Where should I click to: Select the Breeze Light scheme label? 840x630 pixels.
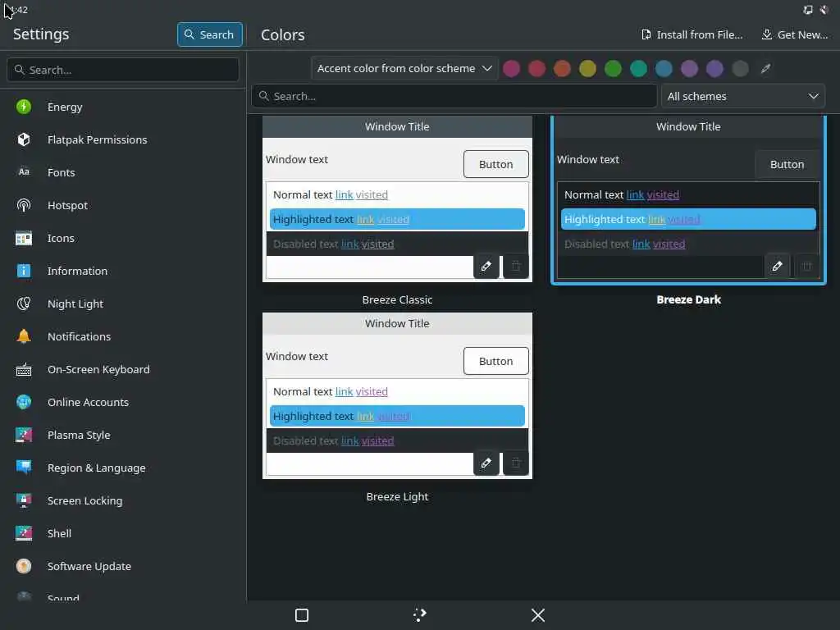tap(398, 496)
